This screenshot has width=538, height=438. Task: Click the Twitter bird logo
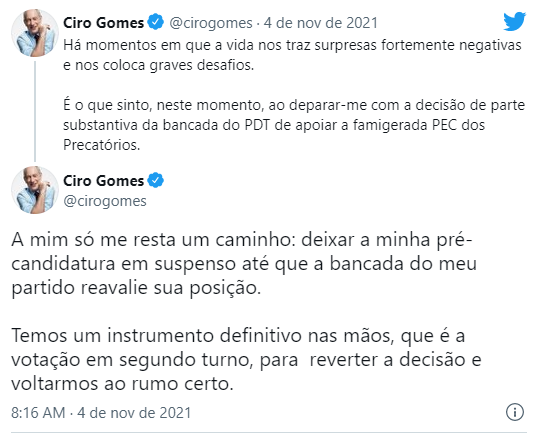click(x=514, y=22)
